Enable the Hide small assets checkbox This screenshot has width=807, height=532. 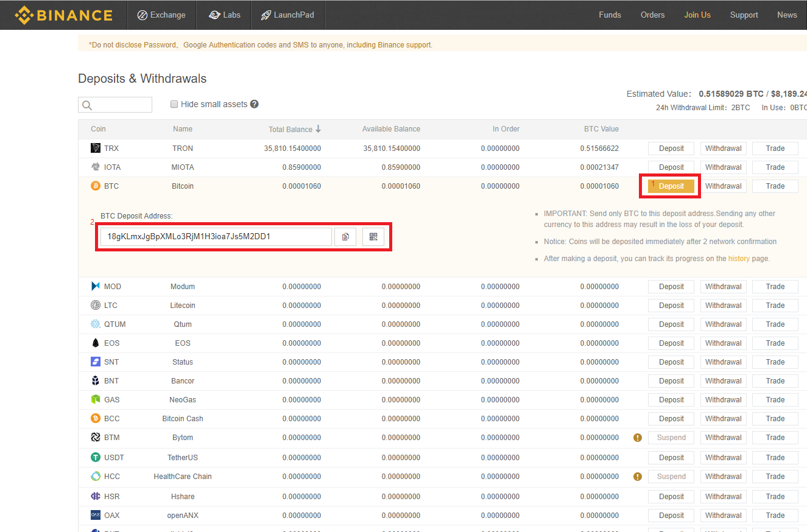tap(174, 104)
